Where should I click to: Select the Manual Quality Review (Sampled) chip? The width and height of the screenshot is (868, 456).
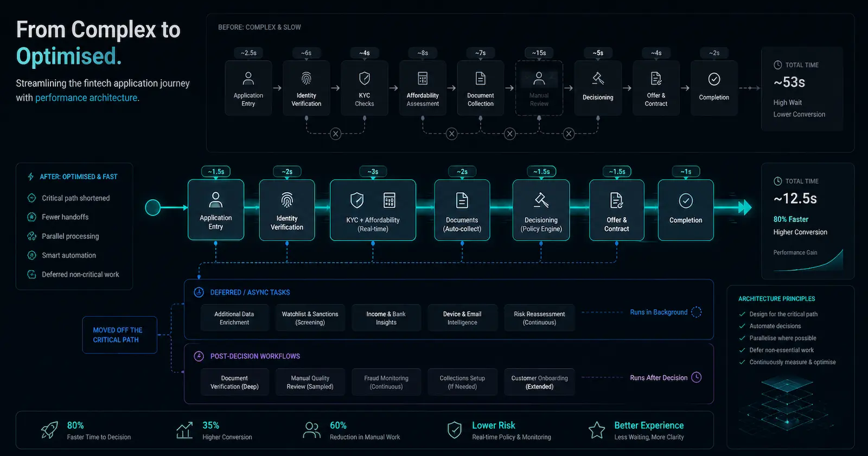click(x=310, y=382)
